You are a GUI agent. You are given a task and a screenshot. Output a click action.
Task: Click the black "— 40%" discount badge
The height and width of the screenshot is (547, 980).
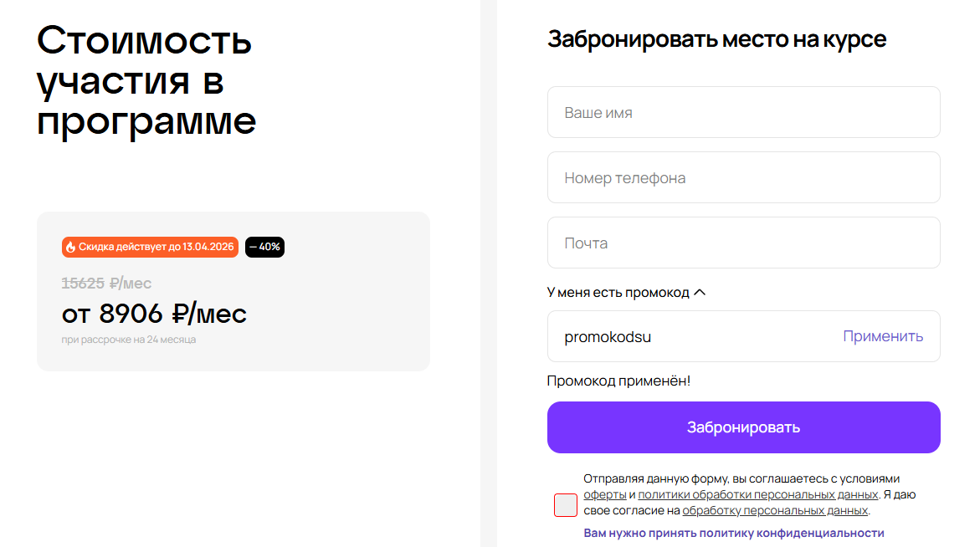click(x=264, y=248)
